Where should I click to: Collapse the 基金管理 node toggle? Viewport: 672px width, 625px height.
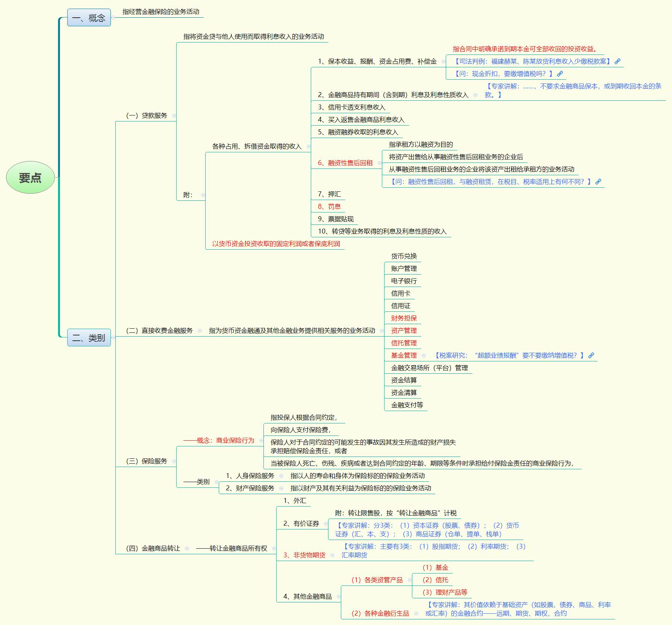point(424,355)
